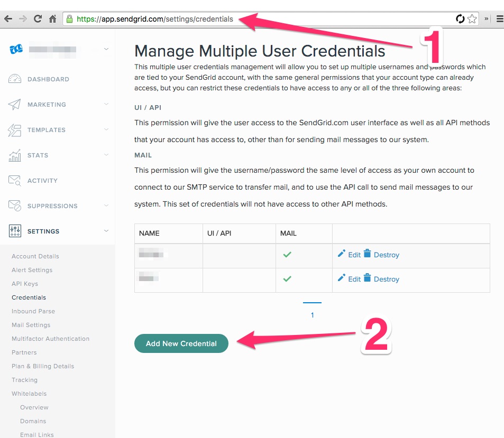This screenshot has height=438, width=504.
Task: Select Credentials in the settings submenu
Action: pyautogui.click(x=29, y=297)
